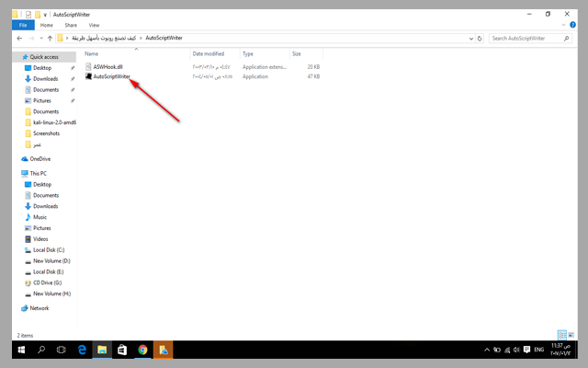Open New Volume (D:)
The width and height of the screenshot is (588, 368).
click(51, 260)
